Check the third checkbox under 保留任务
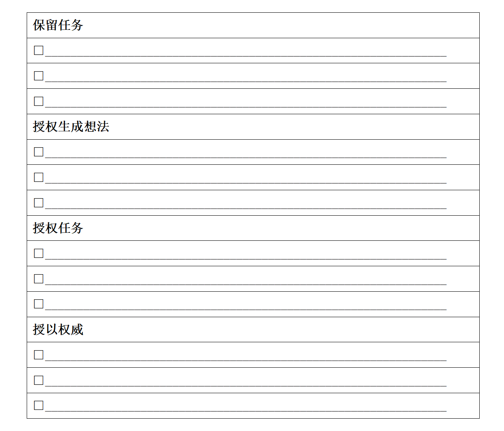Viewport: 504px width, 431px height. [39, 101]
